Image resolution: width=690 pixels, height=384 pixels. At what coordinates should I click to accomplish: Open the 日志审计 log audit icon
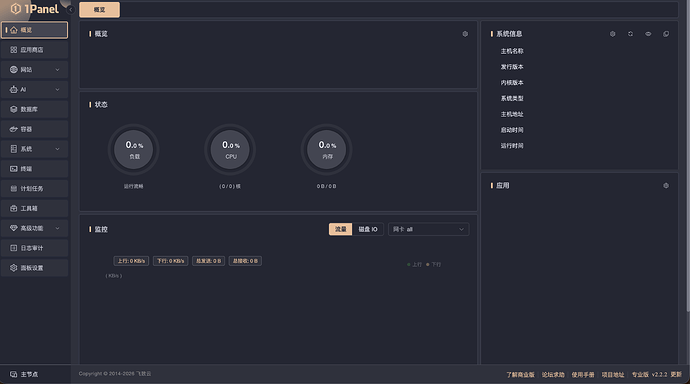tap(14, 248)
